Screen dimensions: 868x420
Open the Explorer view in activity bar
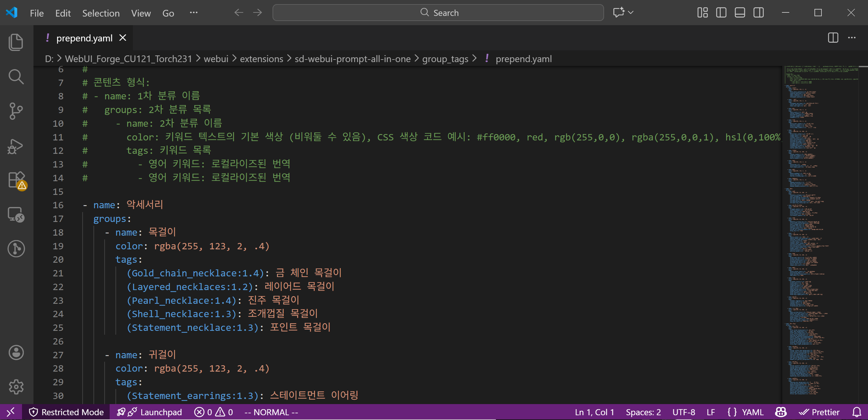coord(16,42)
